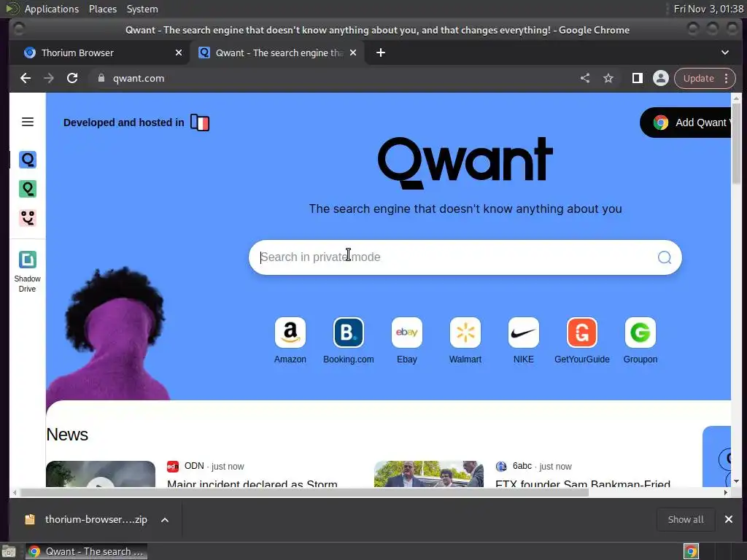
Task: Open the Storm major incident headline
Action: click(x=252, y=483)
